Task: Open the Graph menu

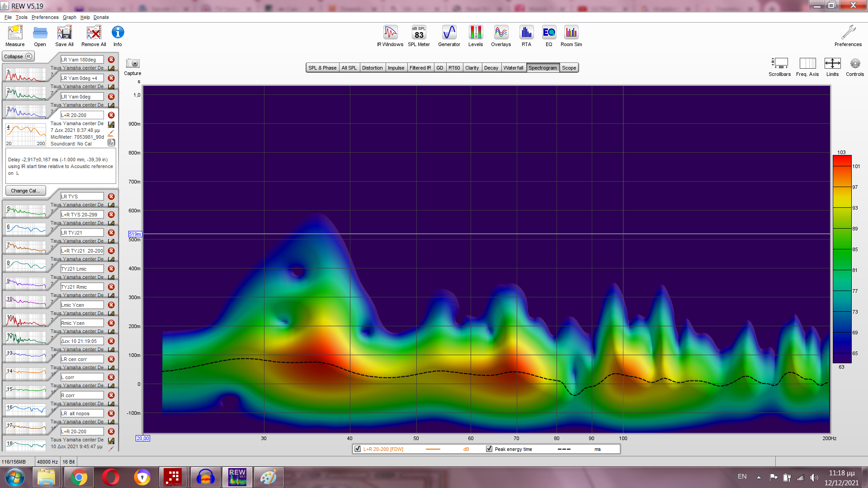Action: pos(69,17)
